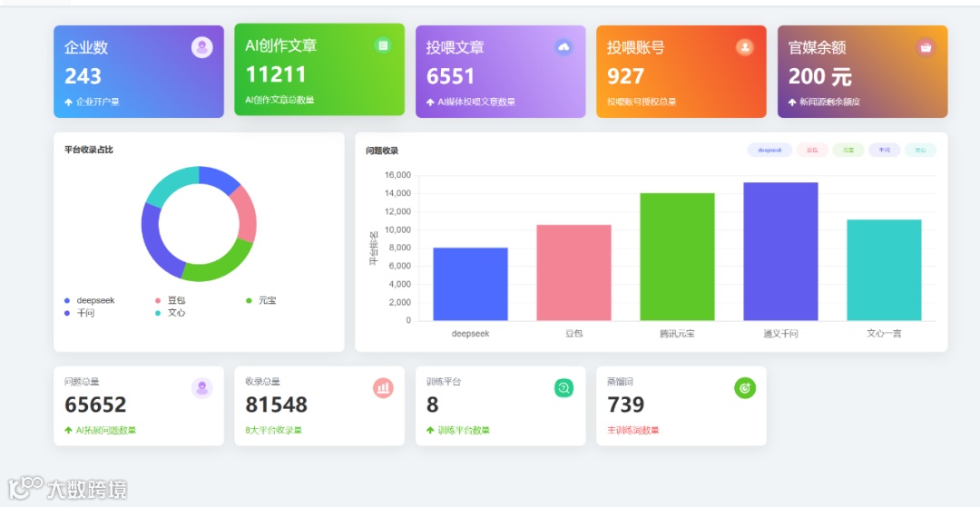Open the AI创作文章 11211 summary card
Viewport: 980px width, 507px height.
pyautogui.click(x=319, y=69)
